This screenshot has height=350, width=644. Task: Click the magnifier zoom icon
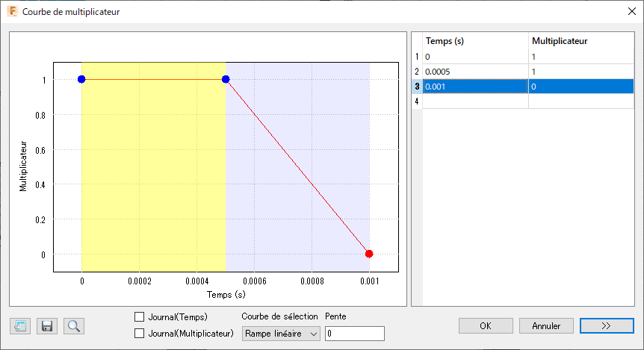pos(74,326)
